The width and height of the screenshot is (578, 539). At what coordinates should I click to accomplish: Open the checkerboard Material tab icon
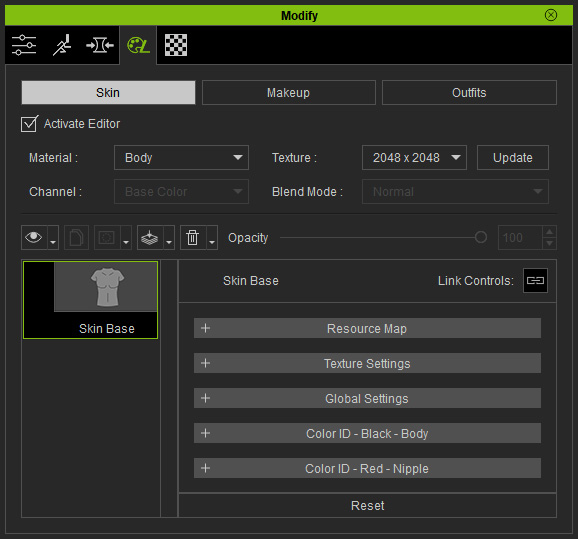point(176,45)
